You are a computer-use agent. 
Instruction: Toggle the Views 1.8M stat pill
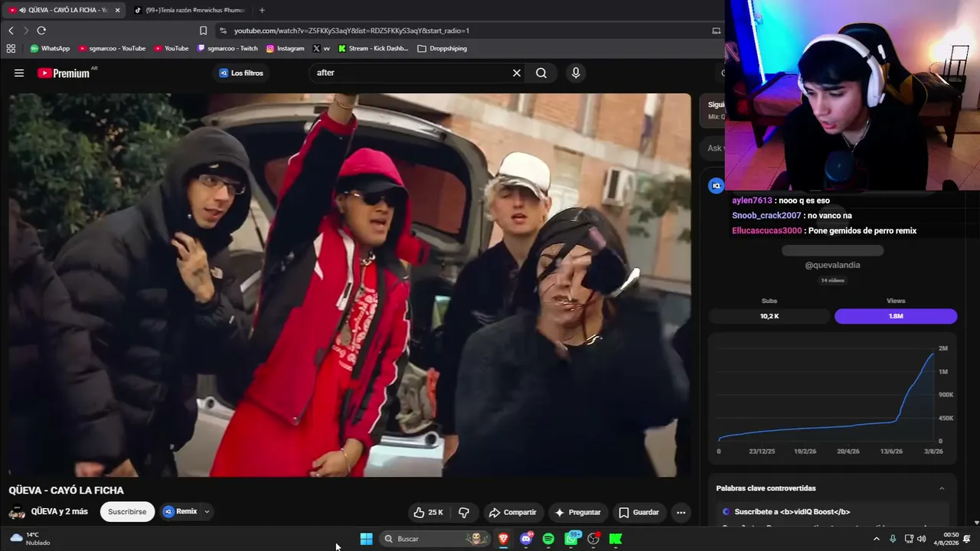pos(896,316)
